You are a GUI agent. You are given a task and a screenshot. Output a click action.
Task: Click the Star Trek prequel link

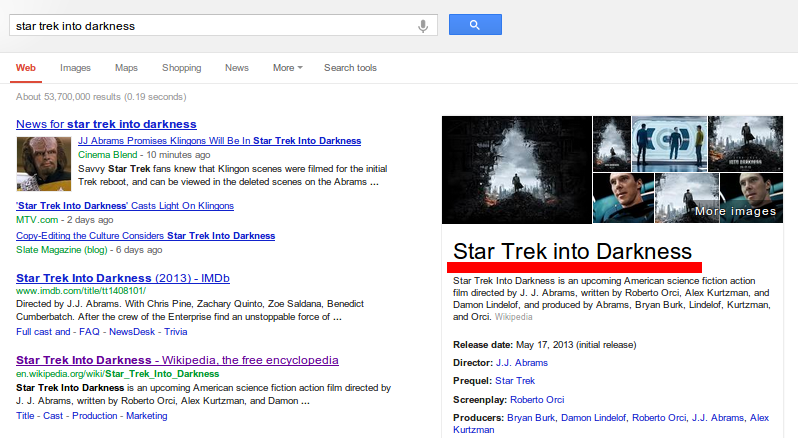(x=516, y=381)
